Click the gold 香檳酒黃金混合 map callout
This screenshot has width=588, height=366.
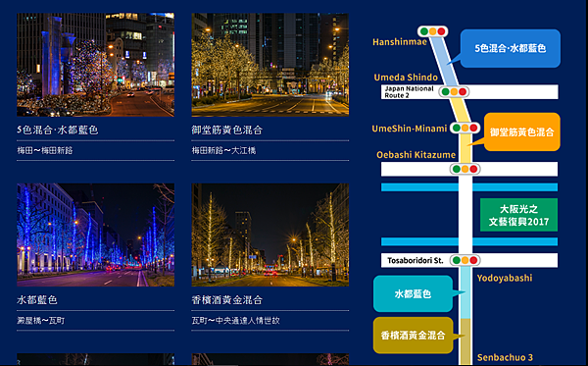[413, 335]
